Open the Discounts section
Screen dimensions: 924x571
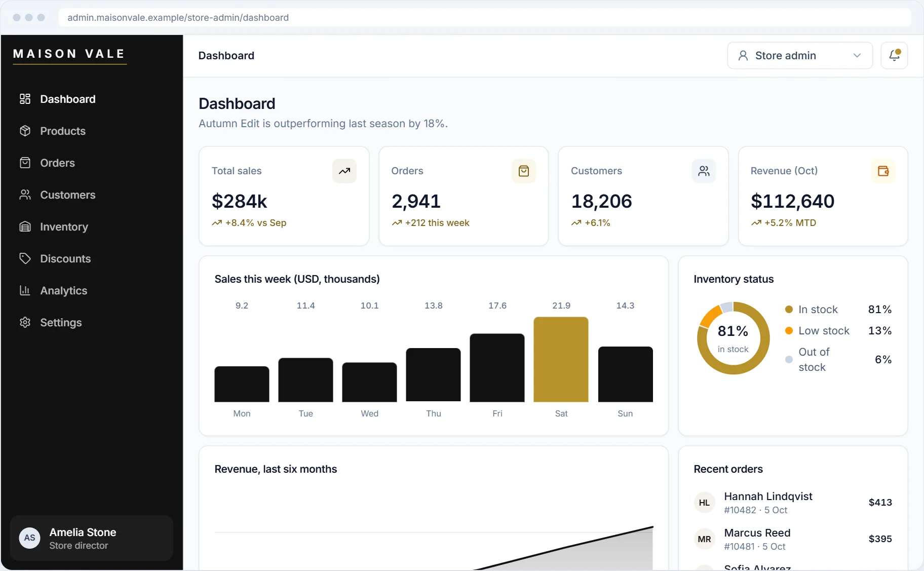(92, 258)
